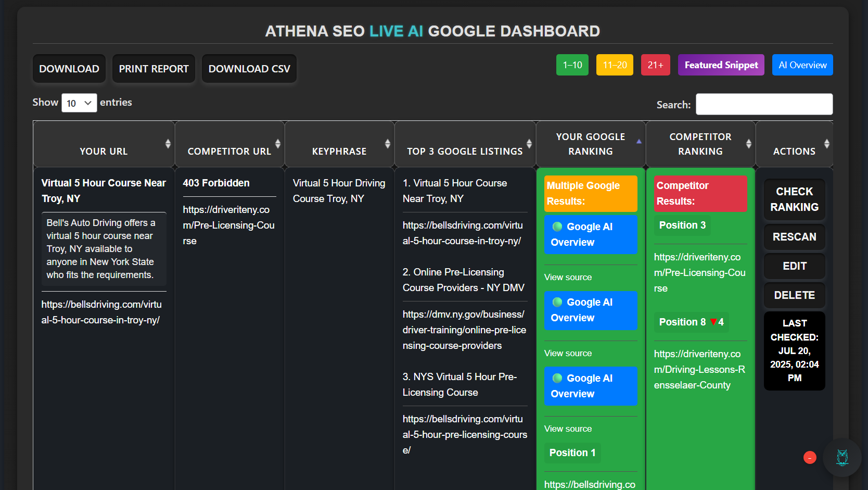Click Bell's Auto Driving description box

coord(104,249)
